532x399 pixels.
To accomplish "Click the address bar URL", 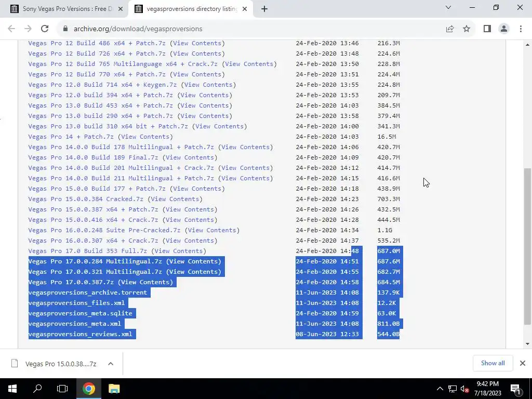I will [x=138, y=29].
